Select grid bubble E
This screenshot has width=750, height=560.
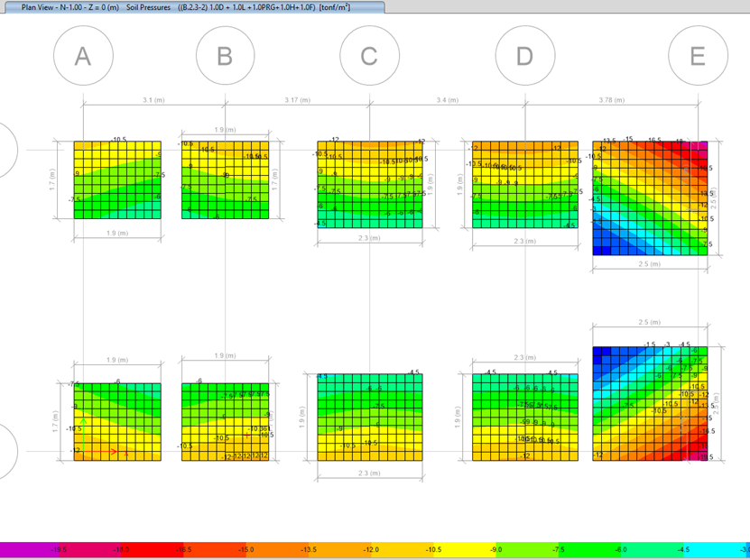[697, 56]
